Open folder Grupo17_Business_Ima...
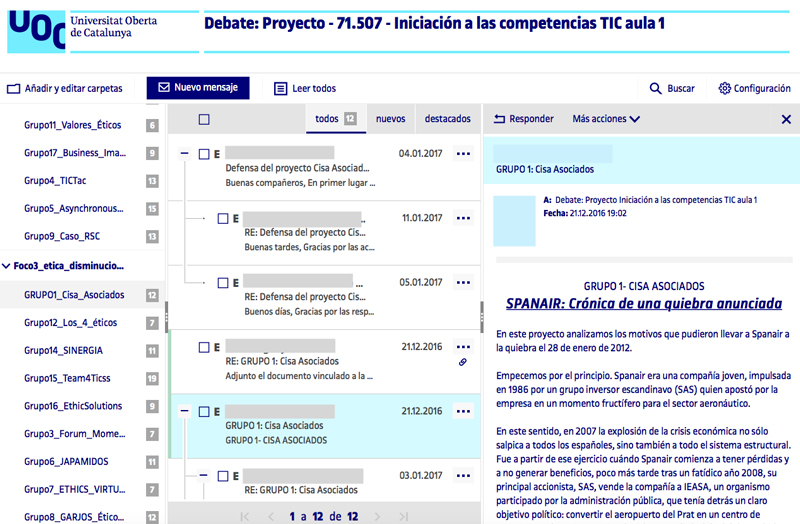Viewport: 800px width, 524px height. (74, 153)
